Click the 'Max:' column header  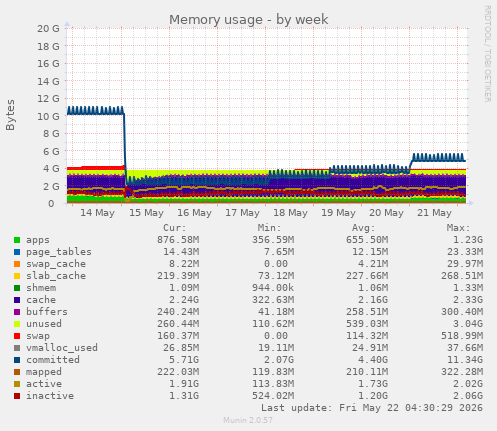click(x=458, y=228)
